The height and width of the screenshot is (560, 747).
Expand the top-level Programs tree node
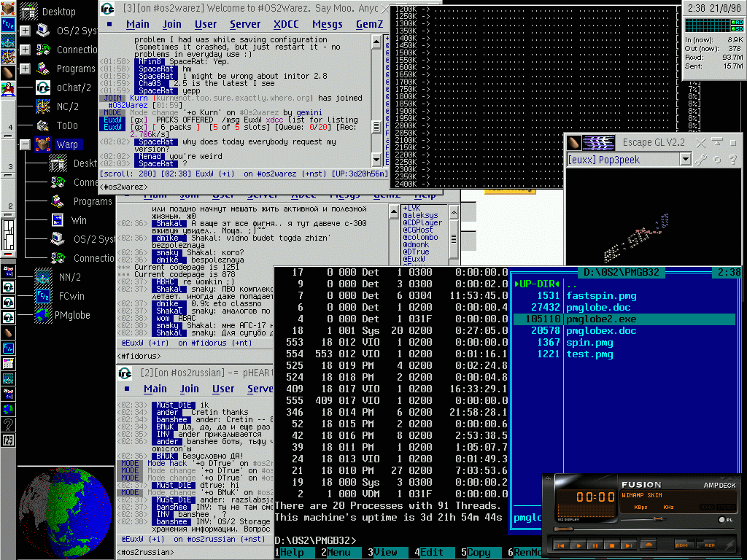pyautogui.click(x=25, y=69)
